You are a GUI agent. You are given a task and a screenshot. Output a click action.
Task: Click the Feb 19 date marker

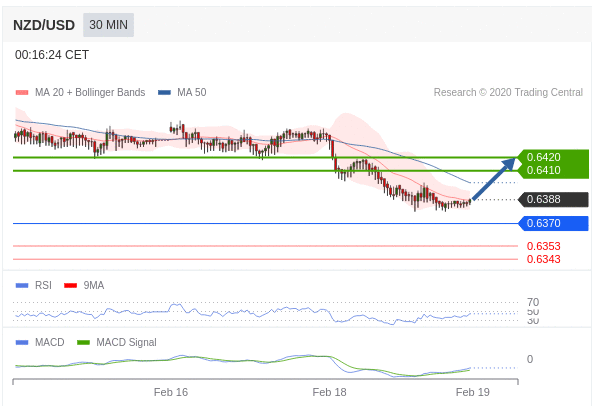tap(473, 392)
